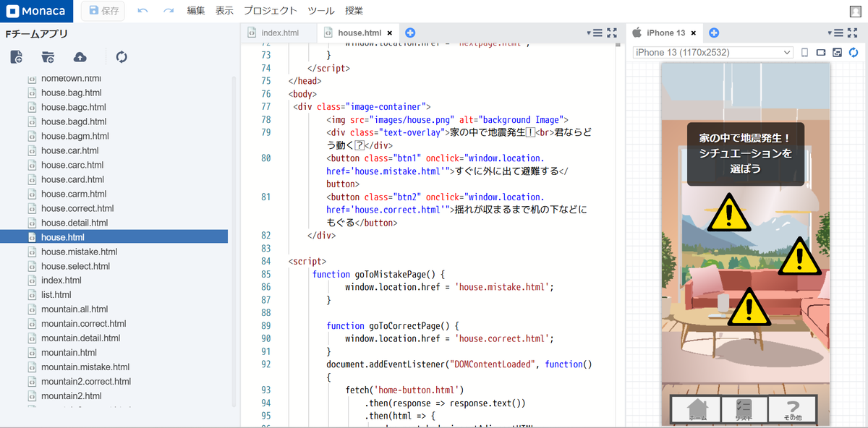Tap the リスト list button in preview
The height and width of the screenshot is (428, 868).
pyautogui.click(x=744, y=410)
